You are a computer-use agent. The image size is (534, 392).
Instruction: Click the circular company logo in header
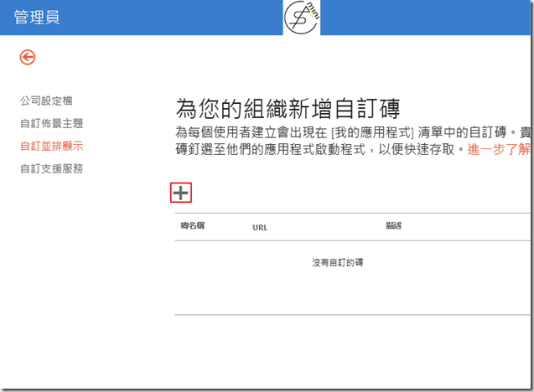302,18
